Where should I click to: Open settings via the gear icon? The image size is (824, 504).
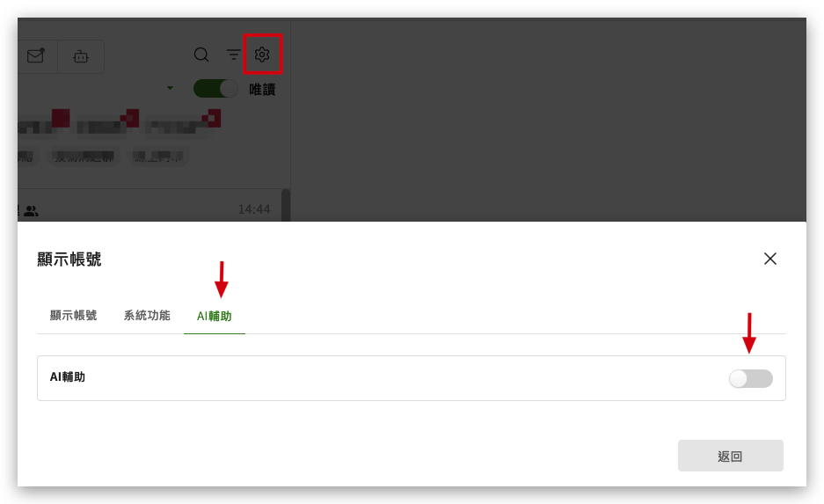point(262,55)
